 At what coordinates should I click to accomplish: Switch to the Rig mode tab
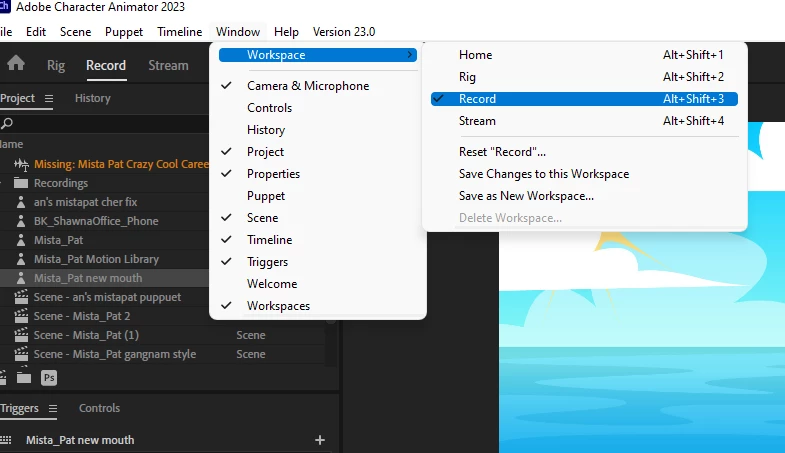coord(56,65)
